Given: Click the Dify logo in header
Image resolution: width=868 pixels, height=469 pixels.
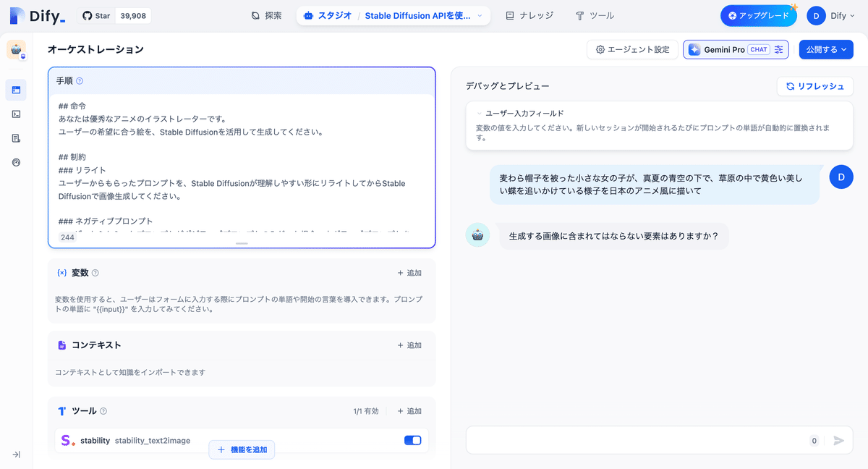Looking at the screenshot, I should (x=37, y=15).
